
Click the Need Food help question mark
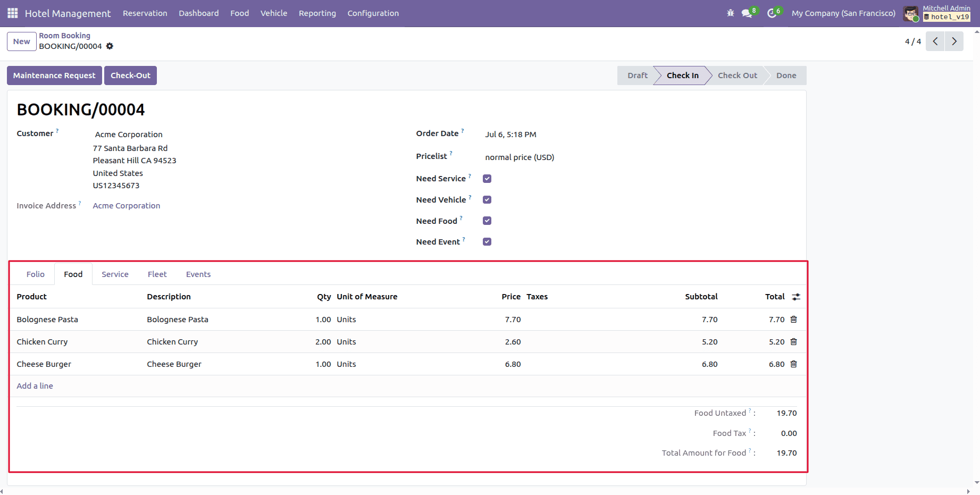click(x=461, y=218)
